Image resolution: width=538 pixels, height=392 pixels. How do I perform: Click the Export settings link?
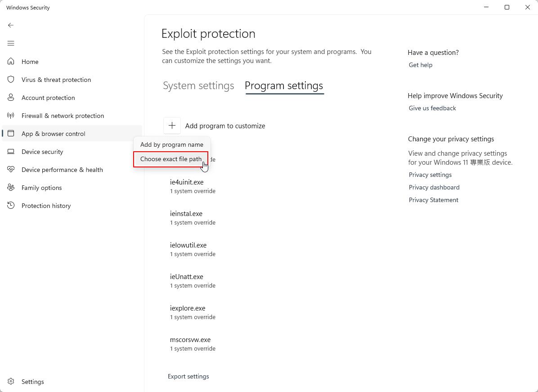[x=188, y=376]
